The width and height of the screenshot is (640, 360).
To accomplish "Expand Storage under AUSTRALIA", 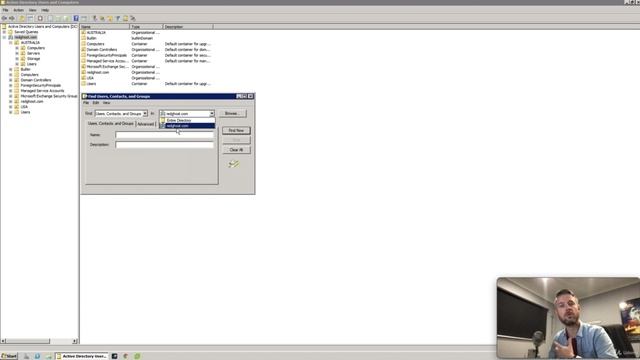I will pos(17,59).
